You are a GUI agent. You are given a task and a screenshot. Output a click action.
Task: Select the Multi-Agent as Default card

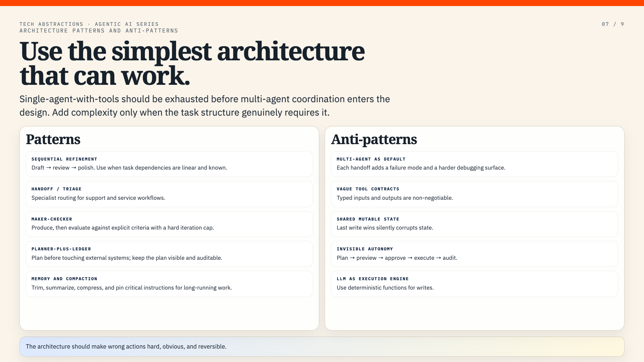[475, 164]
